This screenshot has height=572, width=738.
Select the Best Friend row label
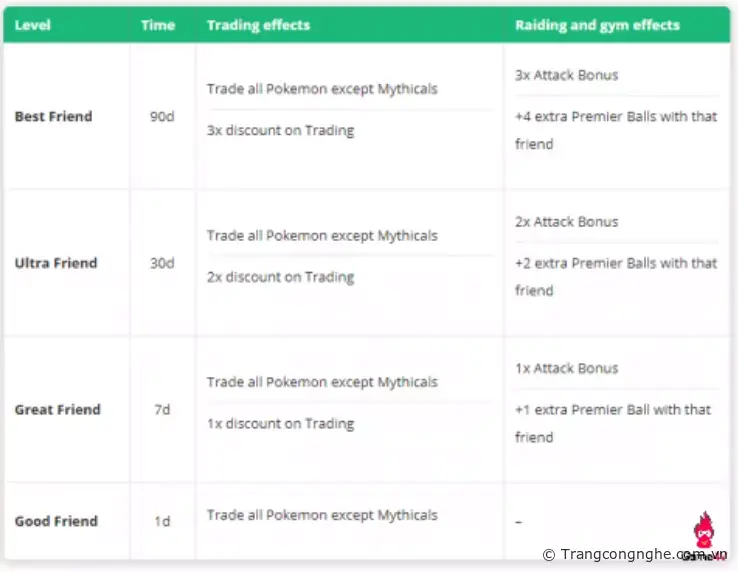pyautogui.click(x=53, y=116)
